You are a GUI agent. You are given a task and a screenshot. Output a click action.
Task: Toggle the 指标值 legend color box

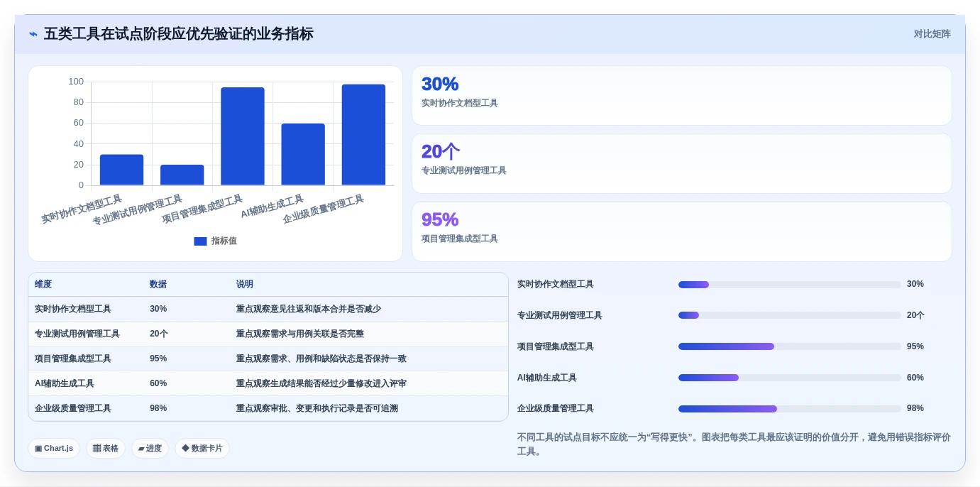tap(200, 241)
